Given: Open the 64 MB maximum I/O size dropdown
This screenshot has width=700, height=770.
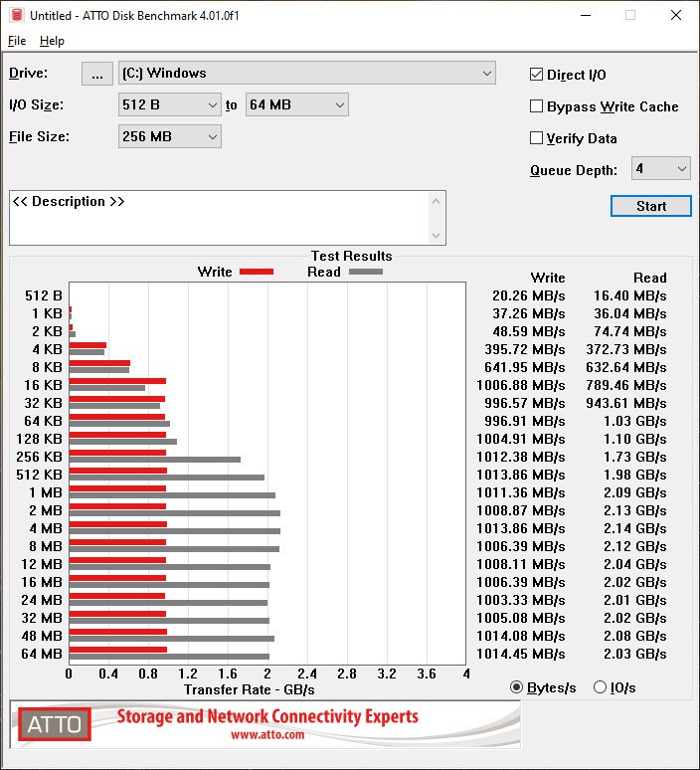Looking at the screenshot, I should pos(297,104).
